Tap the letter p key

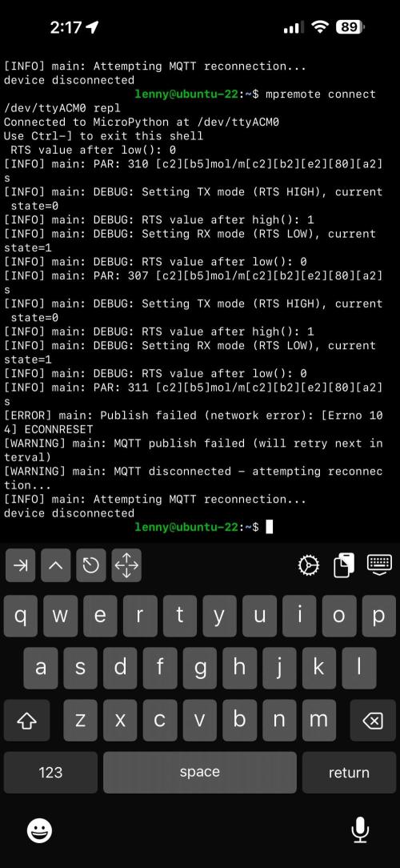[379, 616]
